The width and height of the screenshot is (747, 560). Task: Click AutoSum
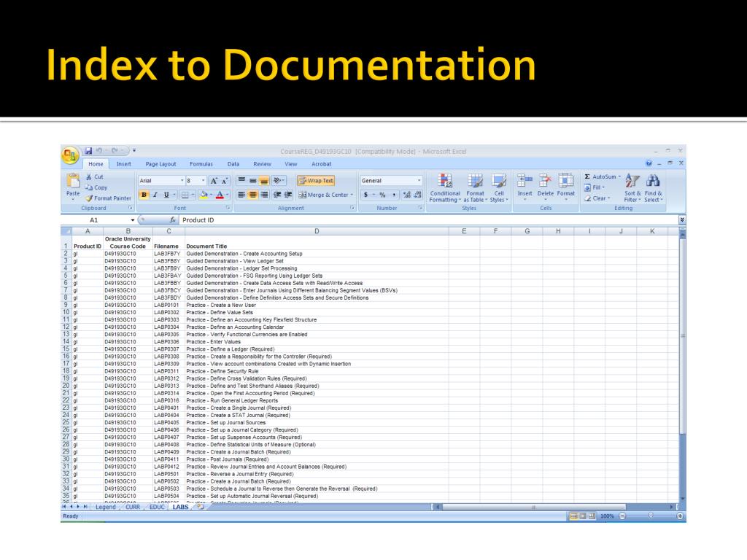coord(600,176)
